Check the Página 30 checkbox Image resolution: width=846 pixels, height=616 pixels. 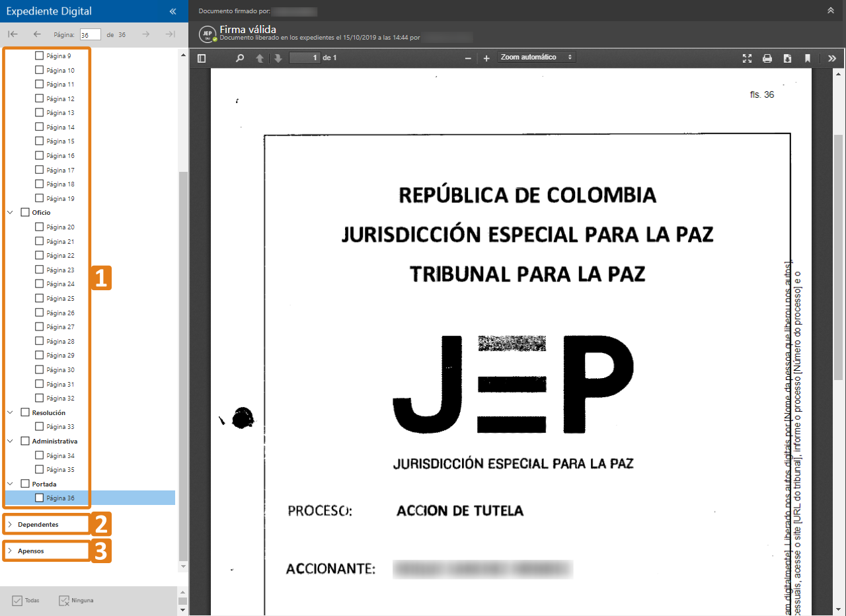click(x=39, y=369)
